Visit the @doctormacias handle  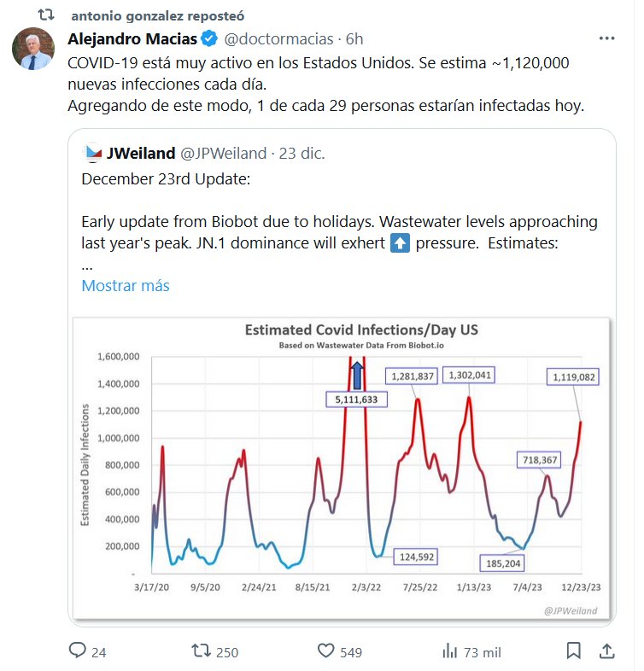(278, 39)
